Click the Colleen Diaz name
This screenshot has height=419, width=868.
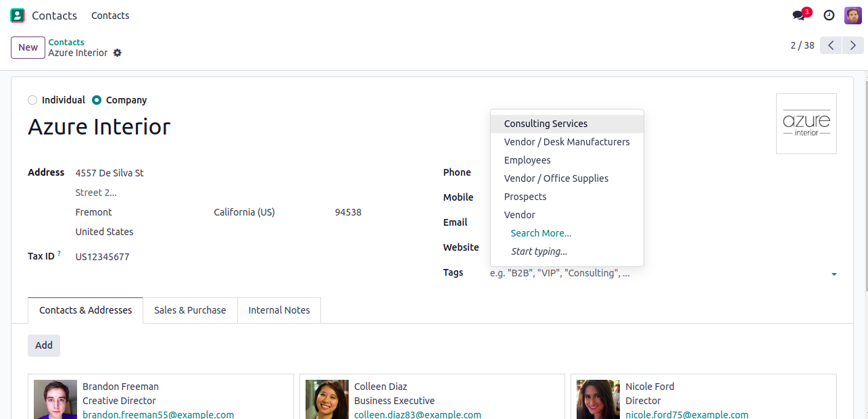(x=381, y=387)
